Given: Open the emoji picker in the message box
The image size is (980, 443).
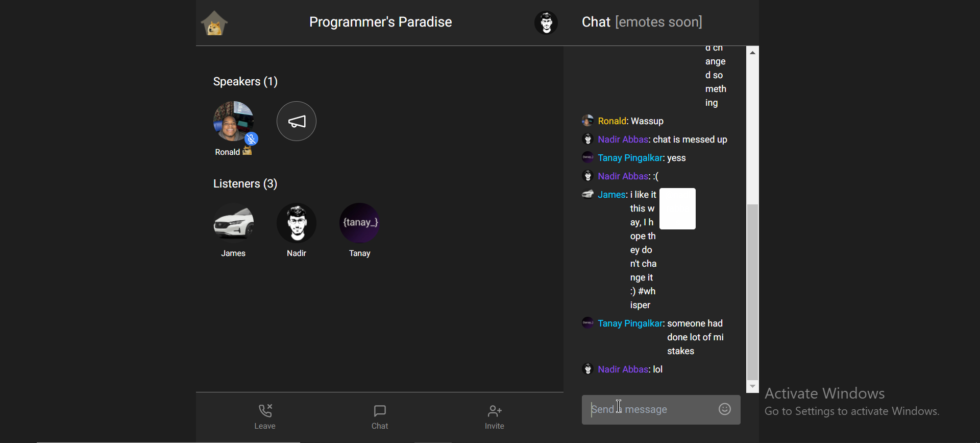Looking at the screenshot, I should click(725, 409).
